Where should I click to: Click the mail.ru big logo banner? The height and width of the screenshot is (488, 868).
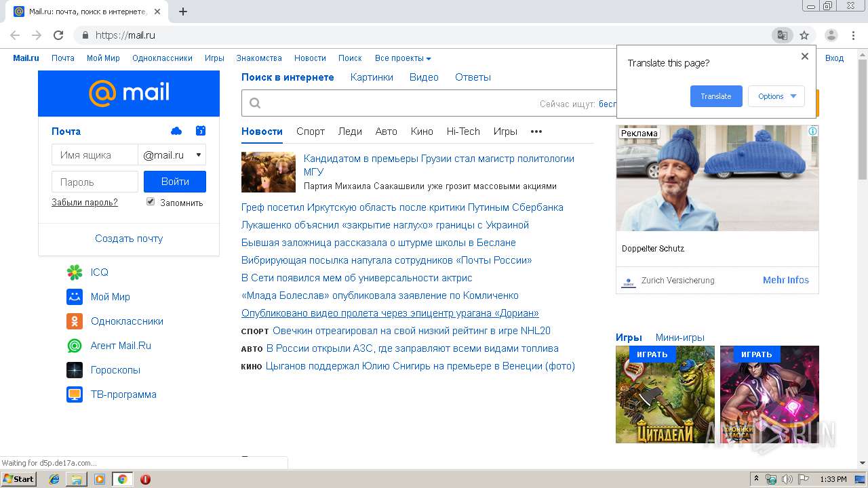pos(129,94)
